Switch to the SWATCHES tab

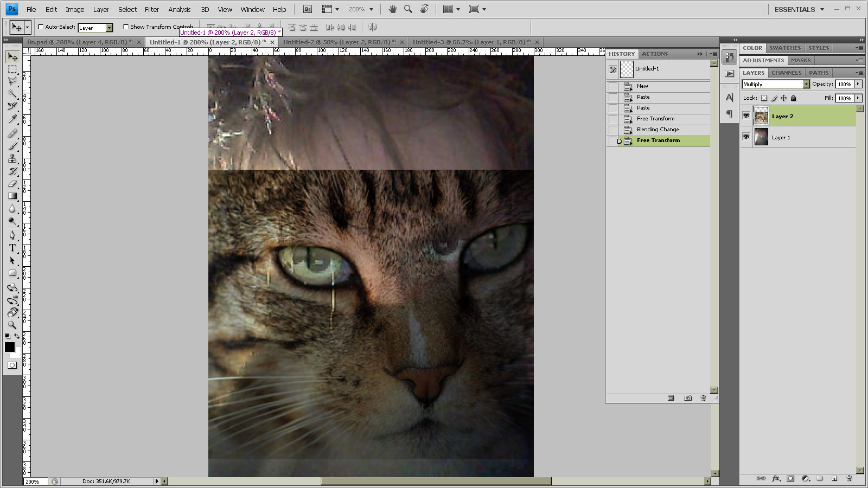(784, 48)
